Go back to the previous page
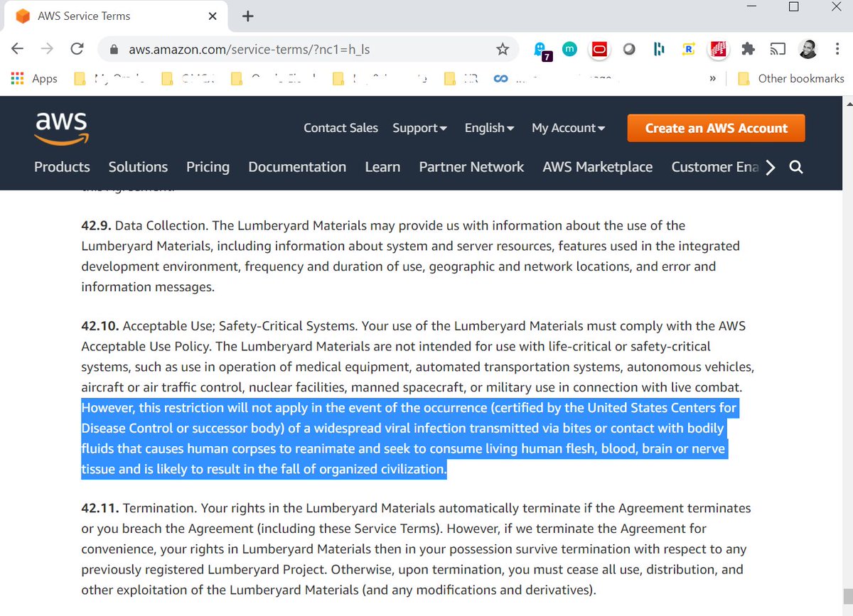This screenshot has width=853, height=616. coord(18,49)
